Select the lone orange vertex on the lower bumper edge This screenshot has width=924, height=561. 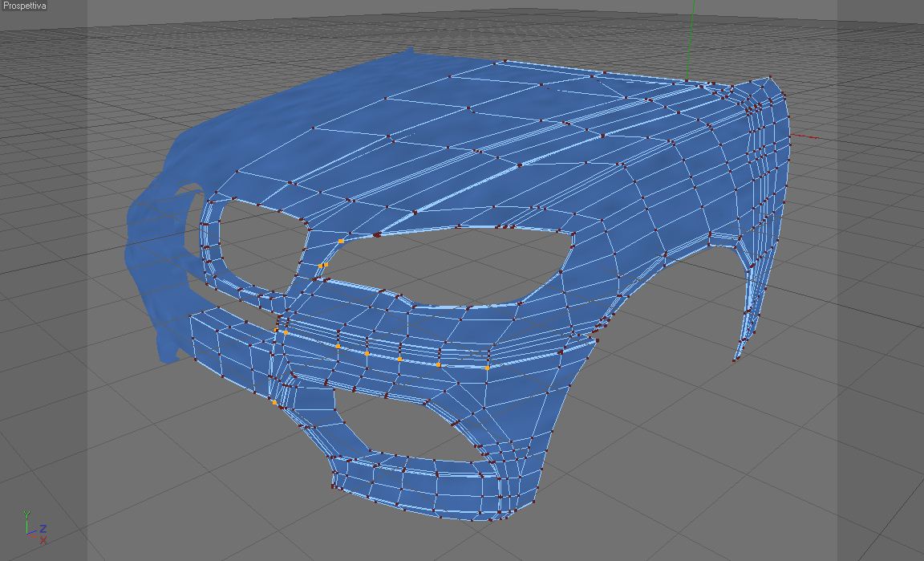pos(274,402)
